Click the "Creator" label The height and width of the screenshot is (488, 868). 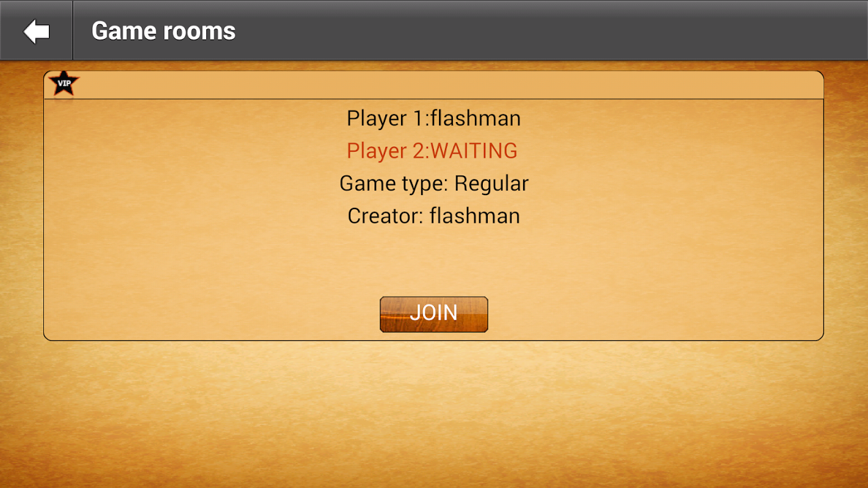(x=385, y=216)
